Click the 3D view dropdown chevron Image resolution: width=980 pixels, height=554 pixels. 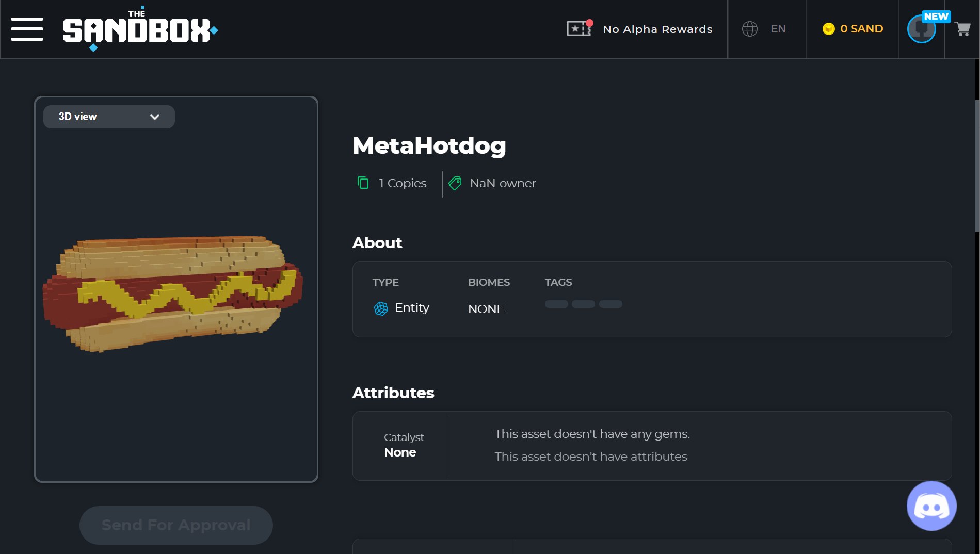click(155, 117)
